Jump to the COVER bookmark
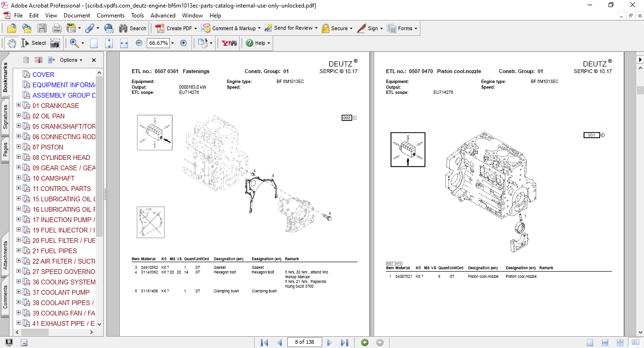644x348 pixels. pos(43,74)
